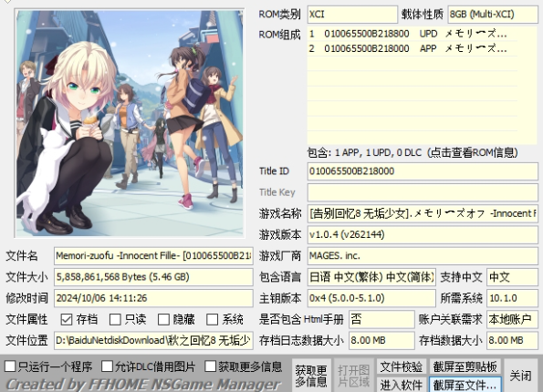Select ROM row 1 with UPD entry
This screenshot has width=543, height=392.
coord(412,34)
